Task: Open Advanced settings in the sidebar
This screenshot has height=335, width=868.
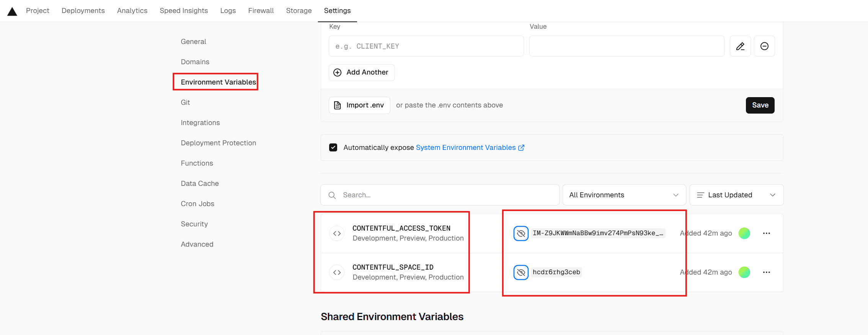Action: [x=197, y=244]
